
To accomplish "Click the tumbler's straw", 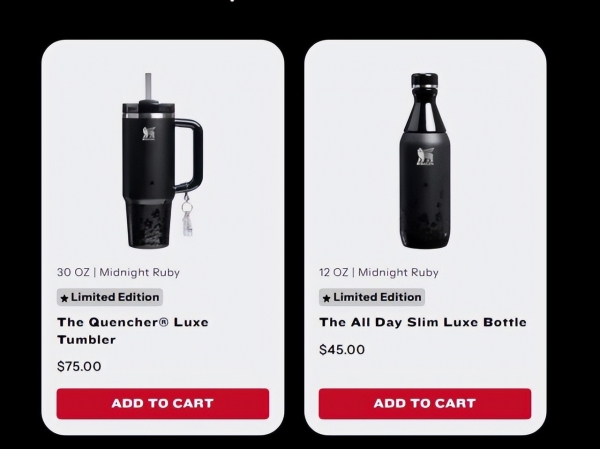I will point(148,87).
